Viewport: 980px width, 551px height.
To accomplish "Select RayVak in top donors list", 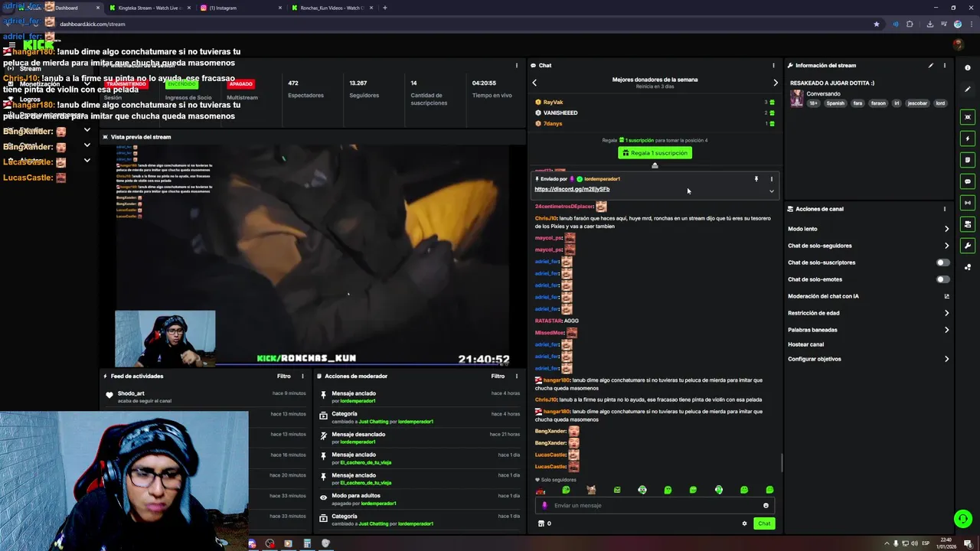I will [x=553, y=102].
